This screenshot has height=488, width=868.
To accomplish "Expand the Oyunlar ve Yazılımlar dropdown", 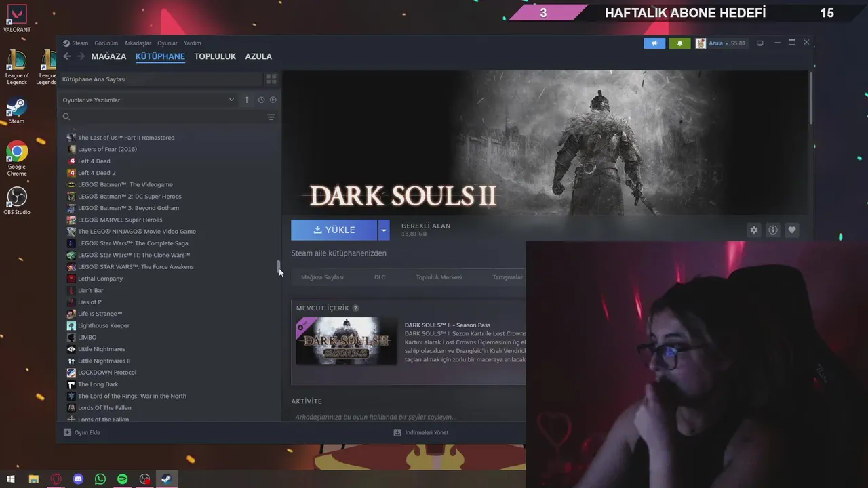I will (x=231, y=100).
